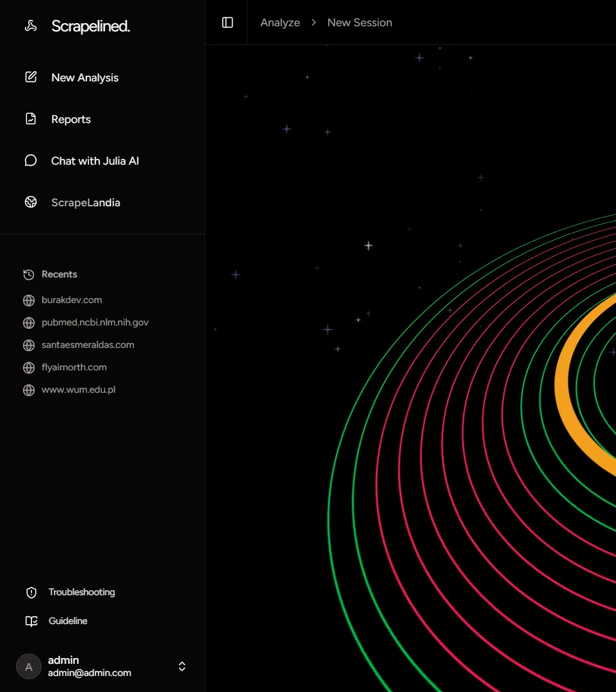Click the Troubleshooting shield icon
The image size is (616, 692).
coord(31,592)
